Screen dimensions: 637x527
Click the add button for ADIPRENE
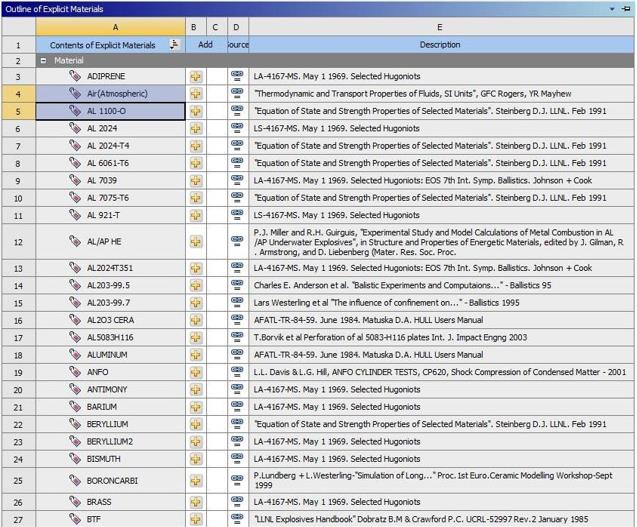pyautogui.click(x=196, y=76)
